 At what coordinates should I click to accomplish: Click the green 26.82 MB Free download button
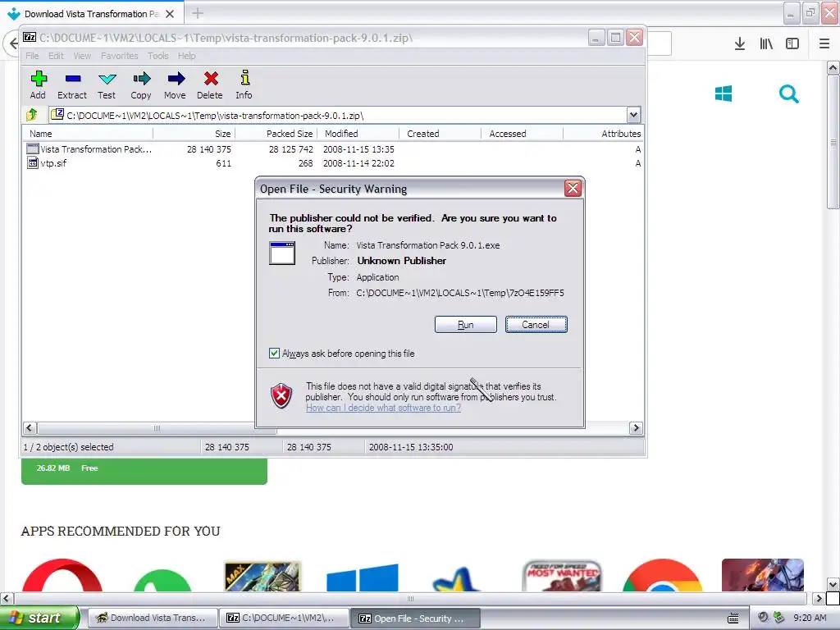click(x=144, y=471)
